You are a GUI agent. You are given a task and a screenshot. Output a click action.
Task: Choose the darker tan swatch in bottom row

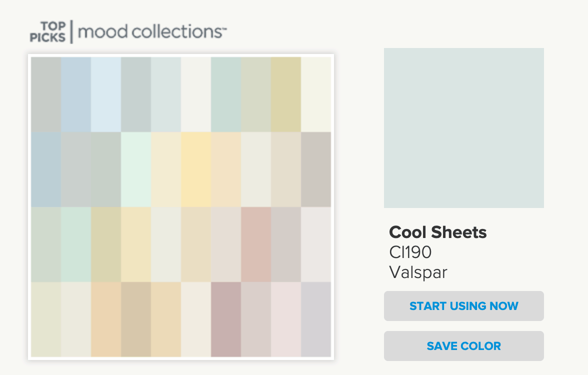point(136,319)
